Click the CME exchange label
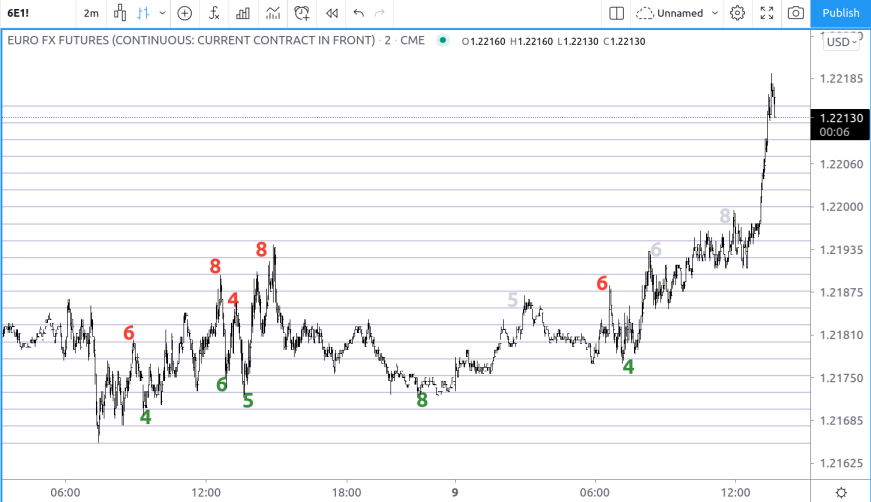The image size is (871, 502). click(x=412, y=41)
